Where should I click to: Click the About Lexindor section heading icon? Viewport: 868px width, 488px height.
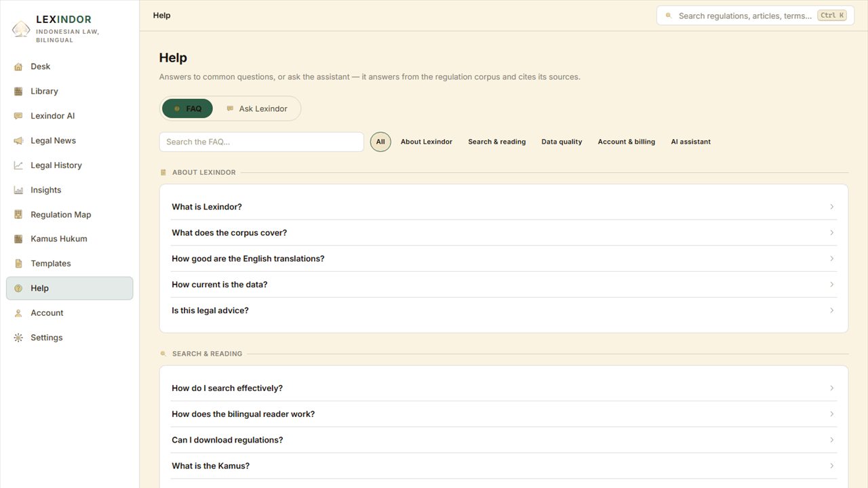(x=163, y=172)
